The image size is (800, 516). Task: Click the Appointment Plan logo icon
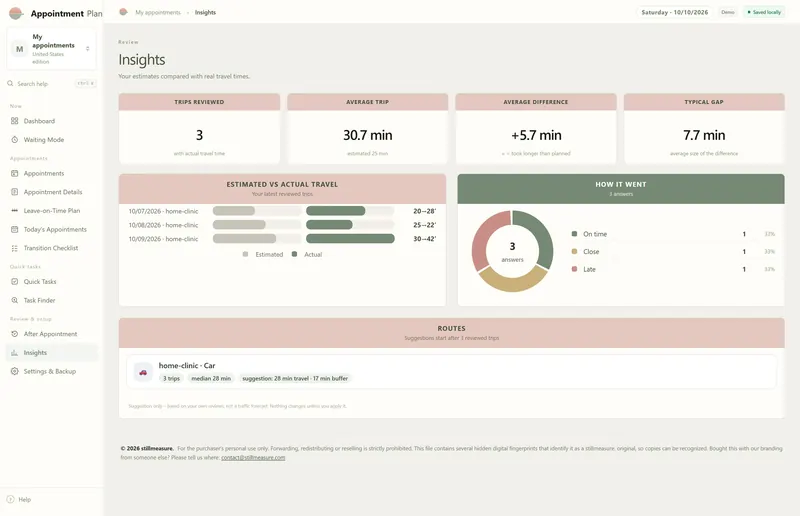click(16, 13)
